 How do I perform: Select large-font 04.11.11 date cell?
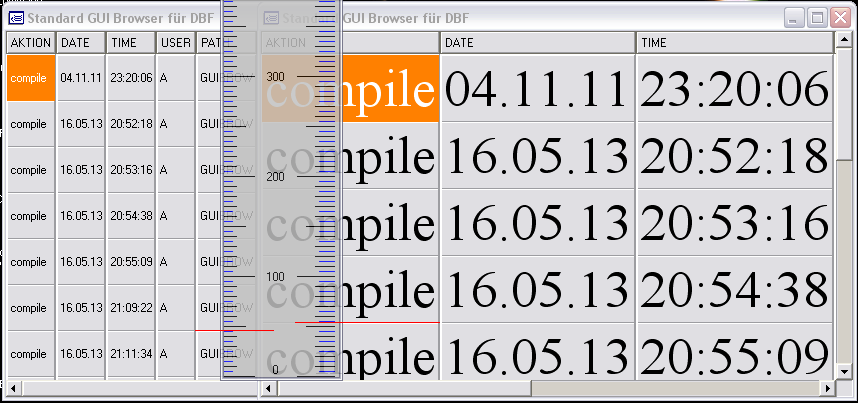(x=537, y=88)
